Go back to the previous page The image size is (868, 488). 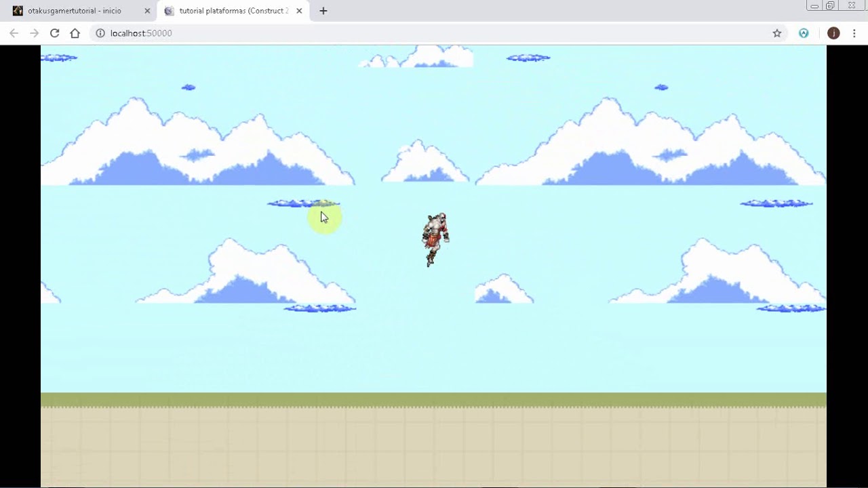click(14, 33)
